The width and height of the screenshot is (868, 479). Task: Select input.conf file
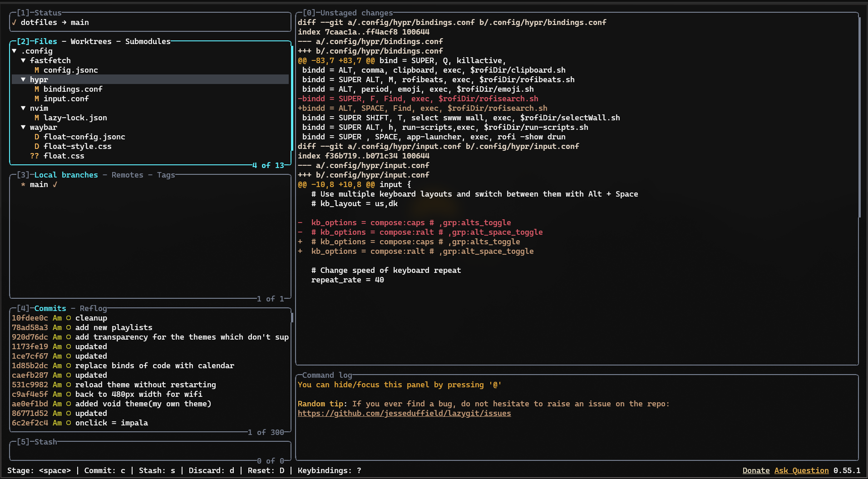(x=66, y=99)
